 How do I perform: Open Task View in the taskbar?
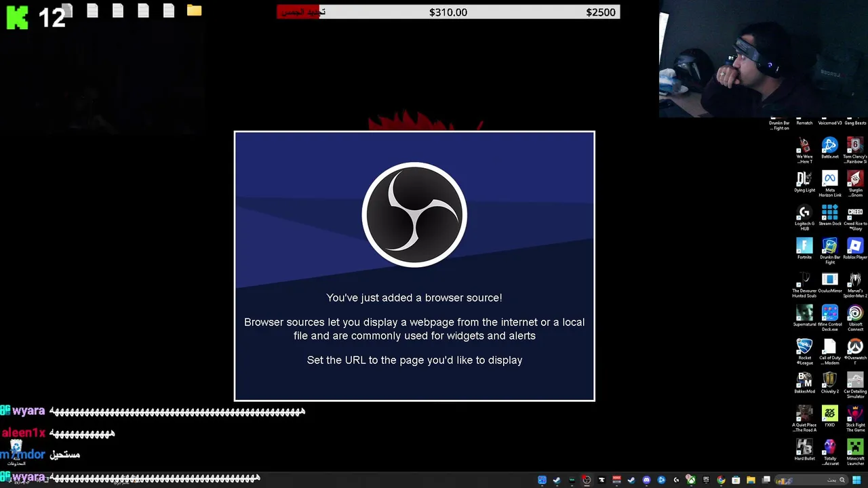(766, 480)
